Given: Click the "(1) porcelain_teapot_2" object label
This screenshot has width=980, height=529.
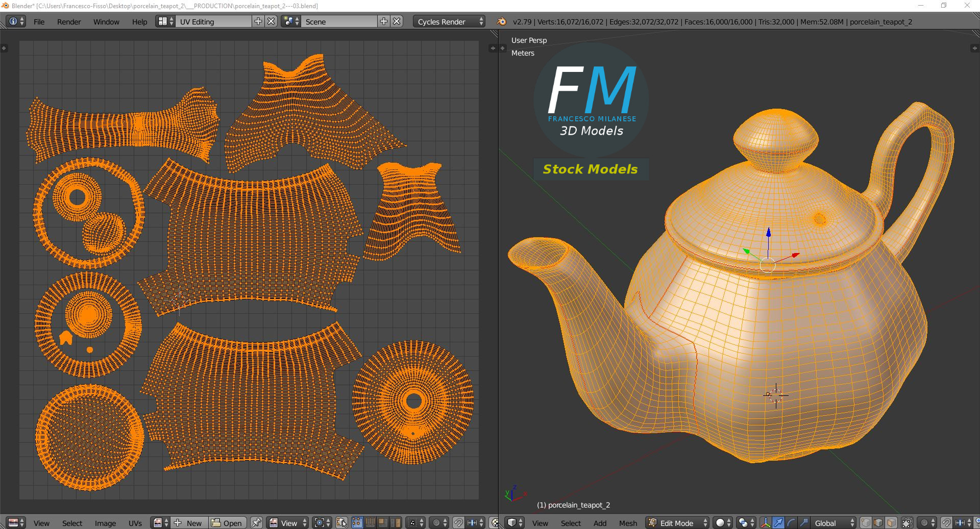Looking at the screenshot, I should [573, 505].
